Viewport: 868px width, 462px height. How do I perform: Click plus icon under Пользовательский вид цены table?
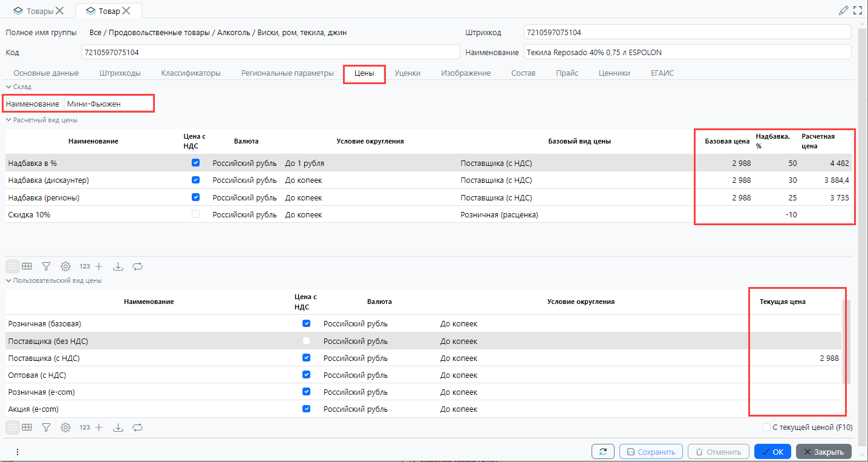pos(99,427)
